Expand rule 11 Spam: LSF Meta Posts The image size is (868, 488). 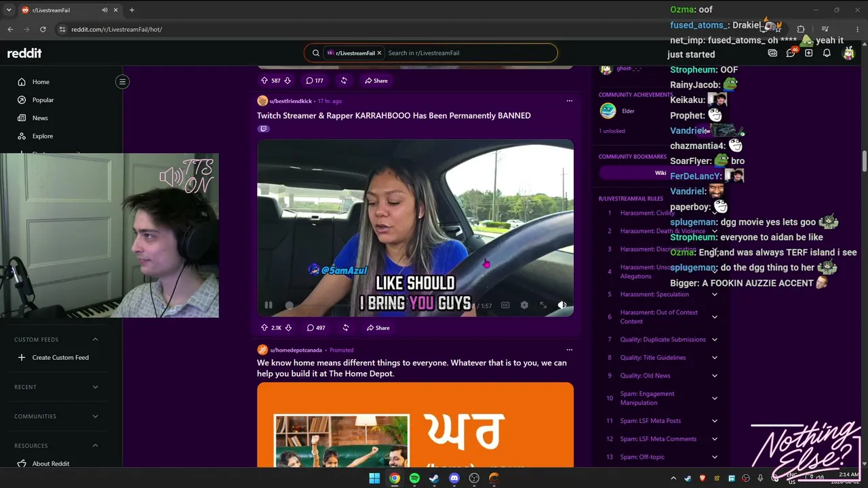pos(714,421)
